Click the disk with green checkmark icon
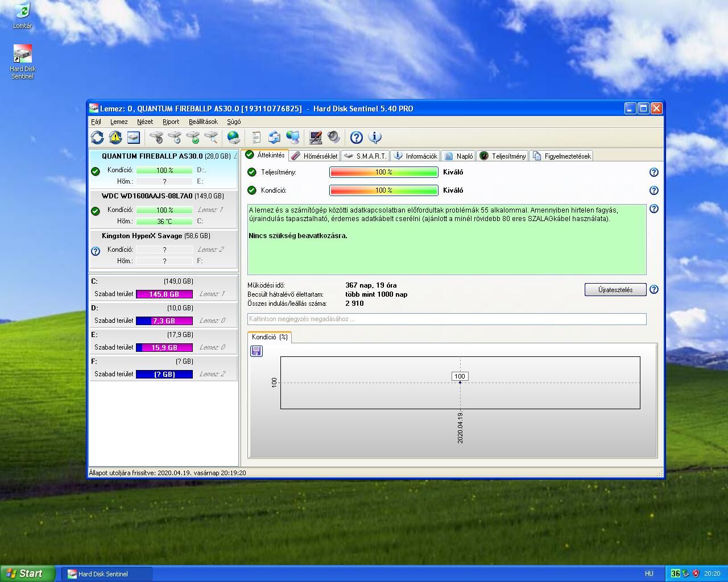Screen dimensions: 728x582 193,138
